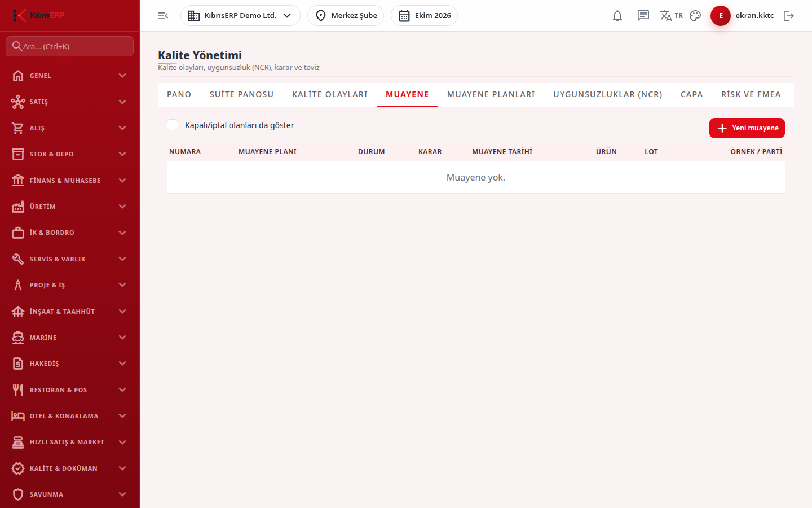
Task: Click the Otel & Konaklama bed icon
Action: coord(18,416)
